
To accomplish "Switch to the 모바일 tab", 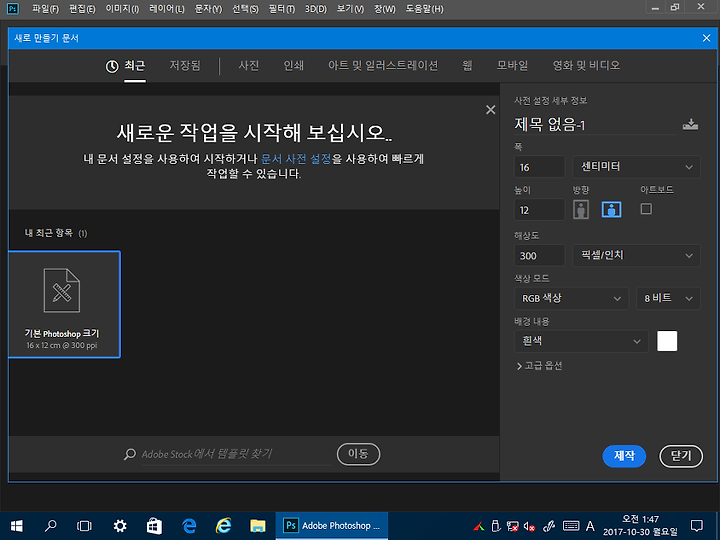I will 512,66.
